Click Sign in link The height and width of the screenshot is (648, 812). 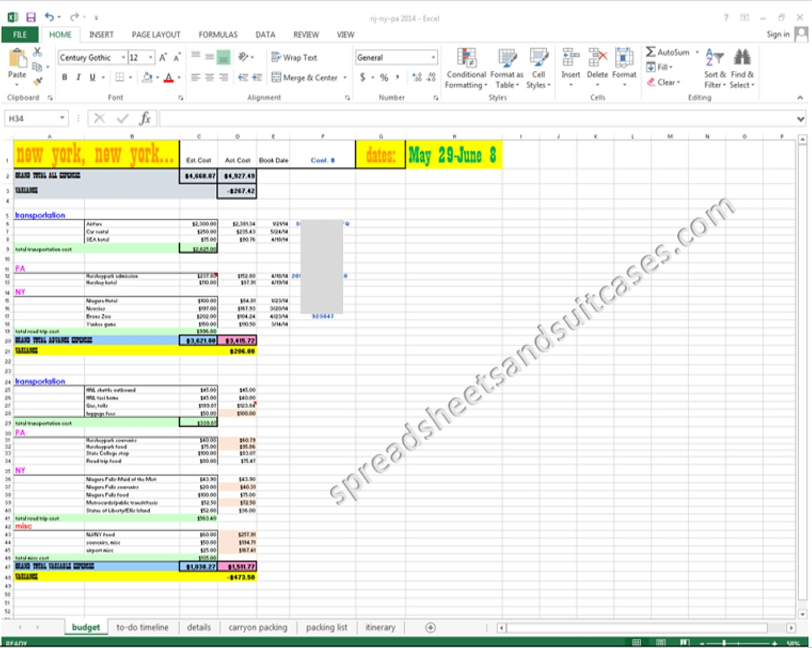pos(778,34)
